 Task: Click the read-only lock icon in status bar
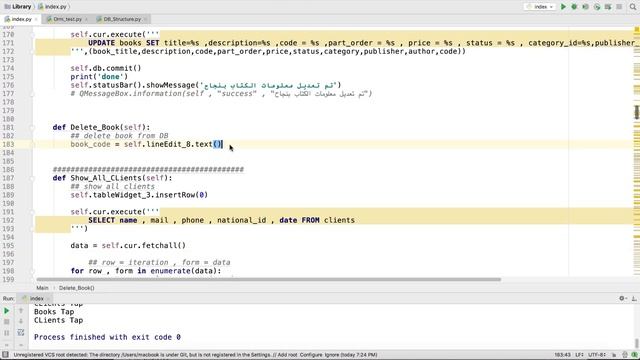[x=613, y=355]
